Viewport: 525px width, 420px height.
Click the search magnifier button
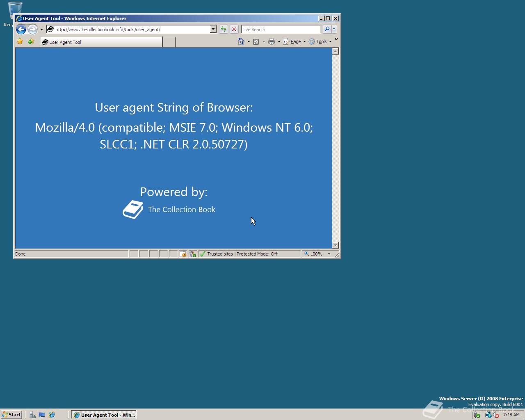(x=327, y=29)
